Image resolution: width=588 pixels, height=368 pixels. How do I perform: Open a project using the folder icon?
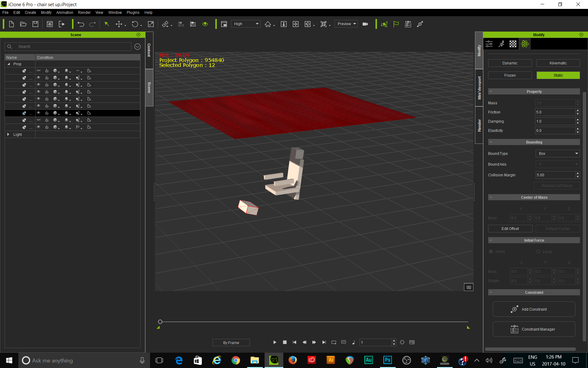pyautogui.click(x=23, y=24)
